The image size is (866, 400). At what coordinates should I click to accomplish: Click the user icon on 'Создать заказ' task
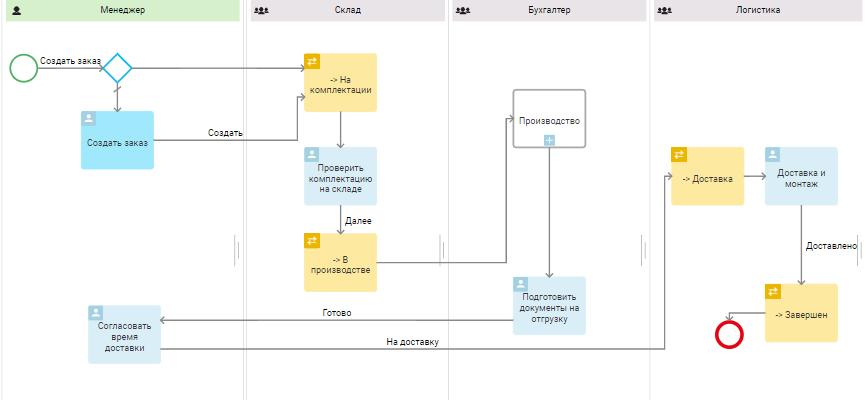point(89,118)
